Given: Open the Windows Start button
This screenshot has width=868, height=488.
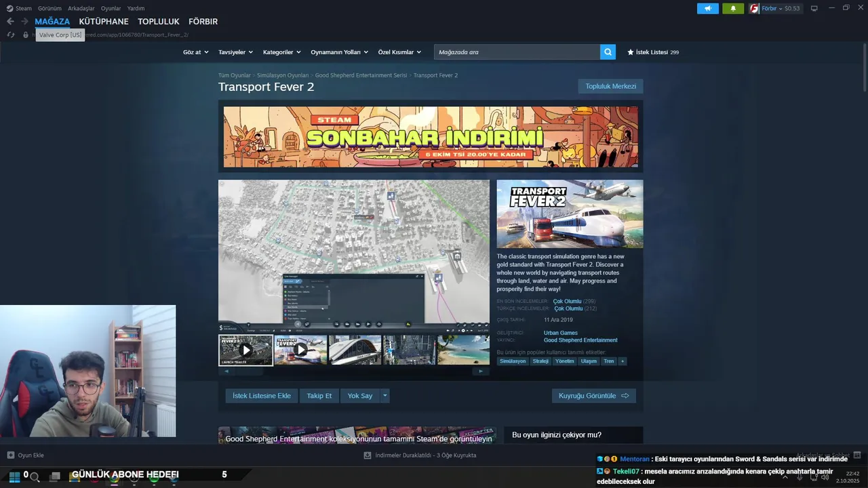Looking at the screenshot, I should pos(14,476).
